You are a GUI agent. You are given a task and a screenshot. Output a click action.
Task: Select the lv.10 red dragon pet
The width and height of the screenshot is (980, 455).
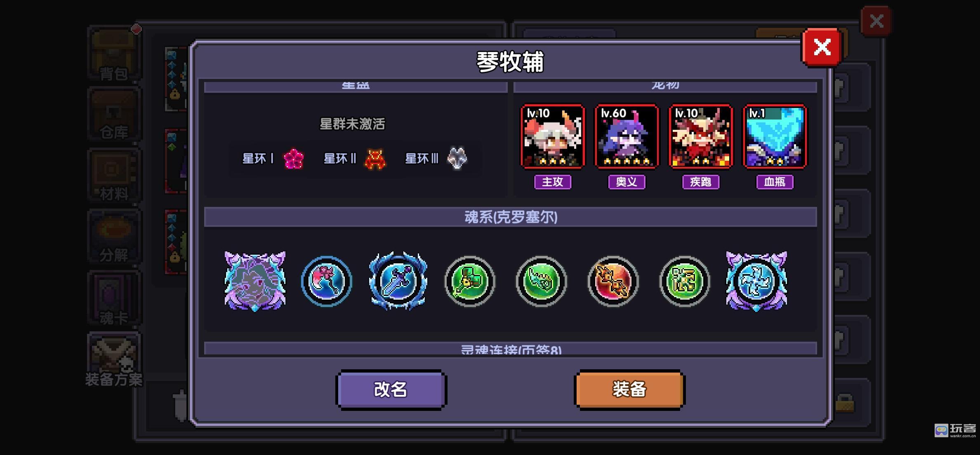click(701, 136)
